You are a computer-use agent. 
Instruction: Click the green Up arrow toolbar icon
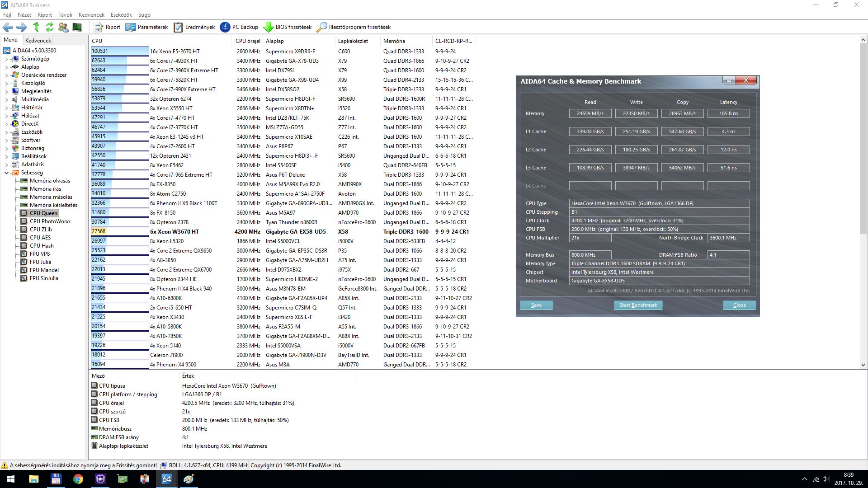(x=36, y=27)
